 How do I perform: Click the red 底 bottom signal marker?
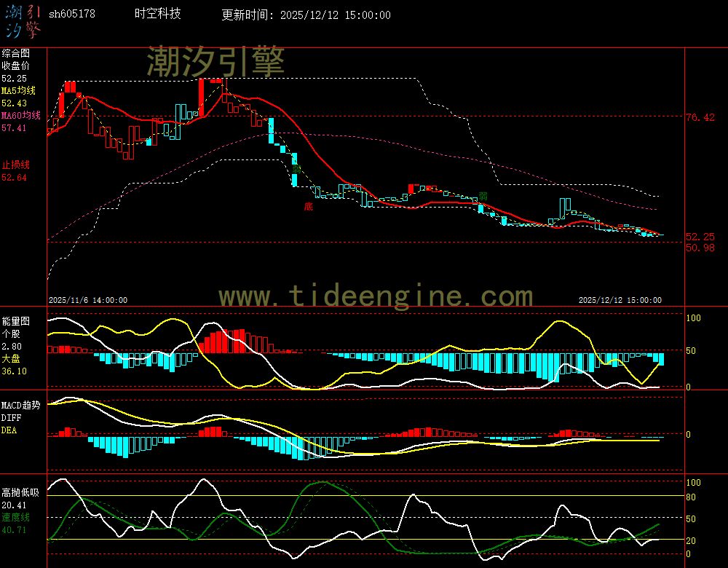click(x=308, y=207)
